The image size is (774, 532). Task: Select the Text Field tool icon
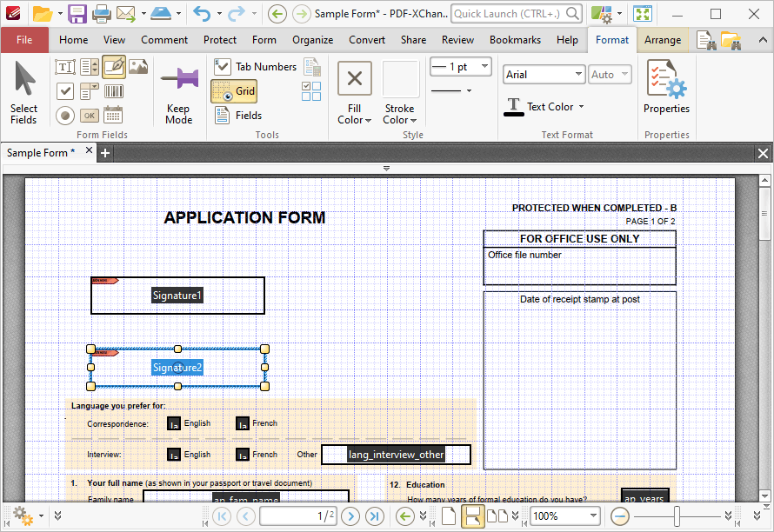pos(65,67)
